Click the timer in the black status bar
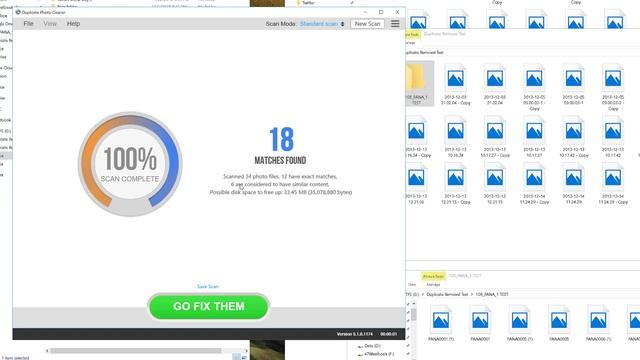 [x=389, y=334]
